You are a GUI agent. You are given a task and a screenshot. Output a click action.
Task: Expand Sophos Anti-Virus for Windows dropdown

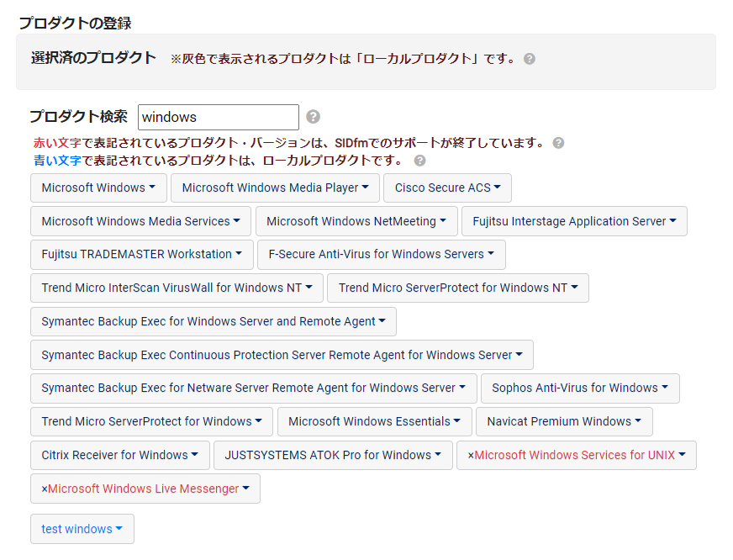pos(580,388)
